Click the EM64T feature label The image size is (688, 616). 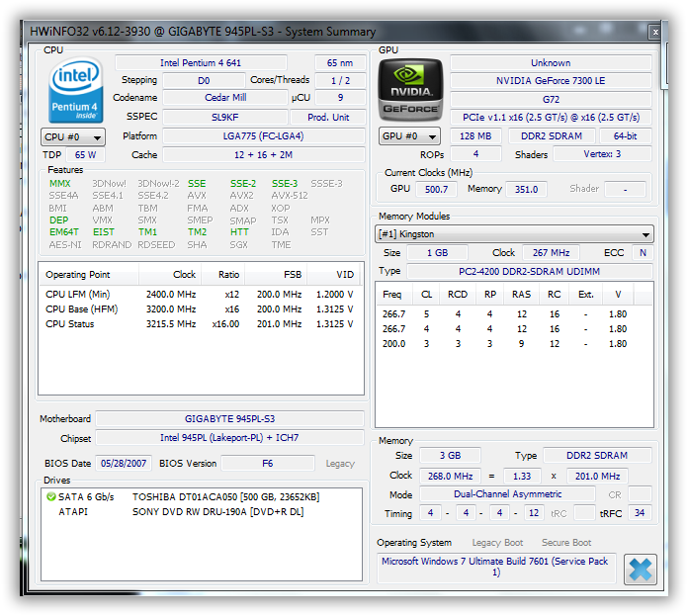pos(64,232)
